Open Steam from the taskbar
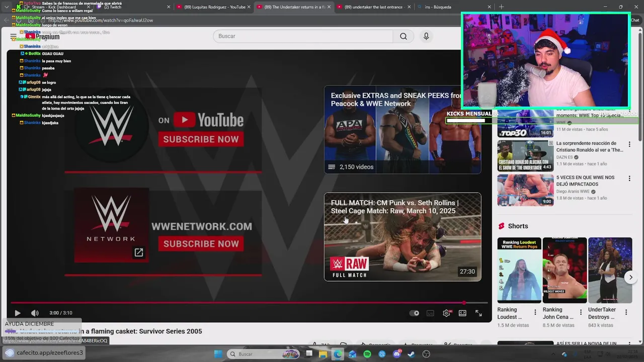Screen dimensions: 644x362 coord(412,354)
